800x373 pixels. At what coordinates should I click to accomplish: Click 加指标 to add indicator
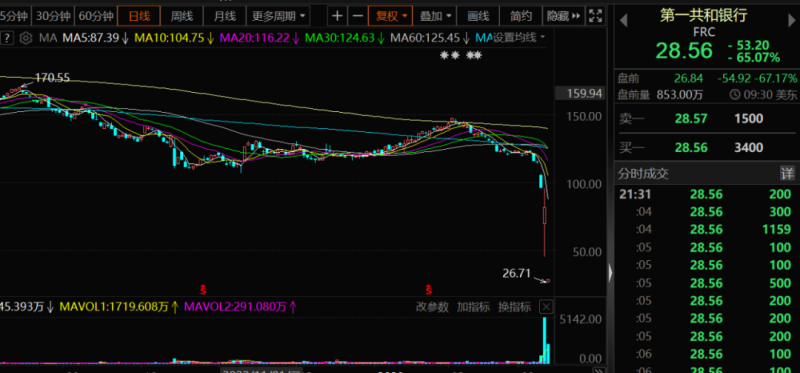(473, 307)
